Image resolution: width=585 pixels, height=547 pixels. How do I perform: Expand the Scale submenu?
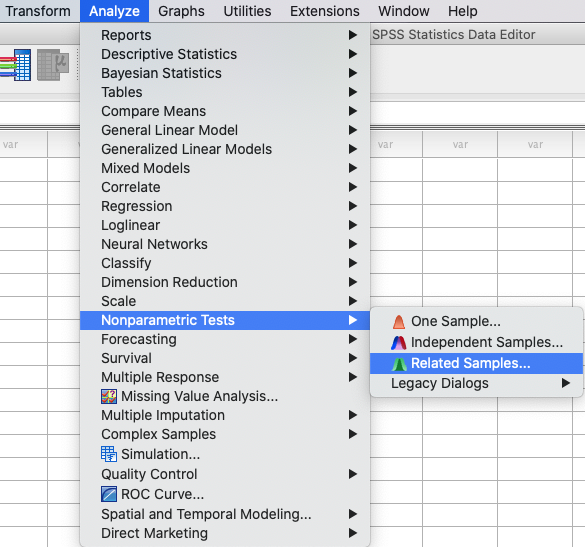tap(225, 301)
